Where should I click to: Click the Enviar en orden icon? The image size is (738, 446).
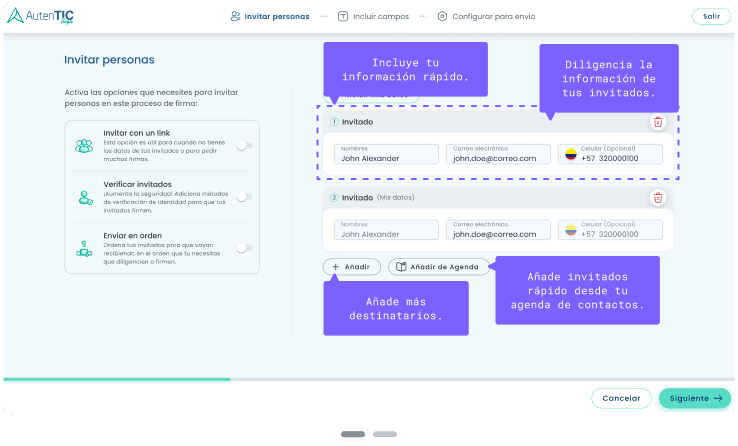[83, 248]
